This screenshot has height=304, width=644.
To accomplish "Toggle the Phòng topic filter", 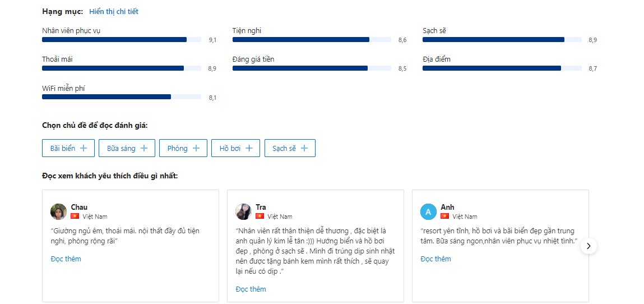I will [x=183, y=148].
